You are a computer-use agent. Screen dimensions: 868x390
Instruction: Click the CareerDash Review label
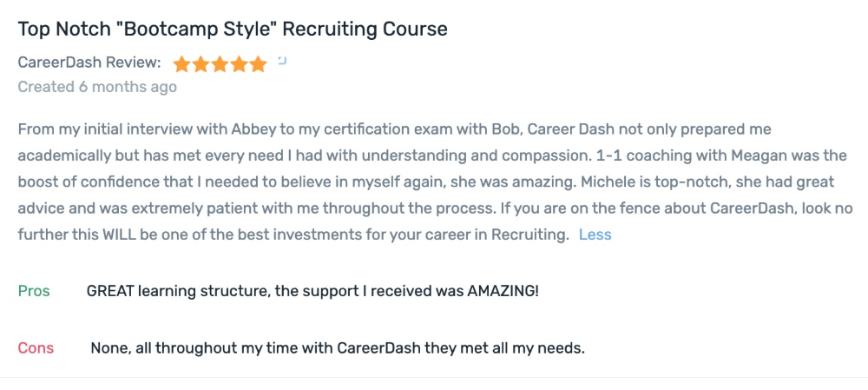(89, 63)
